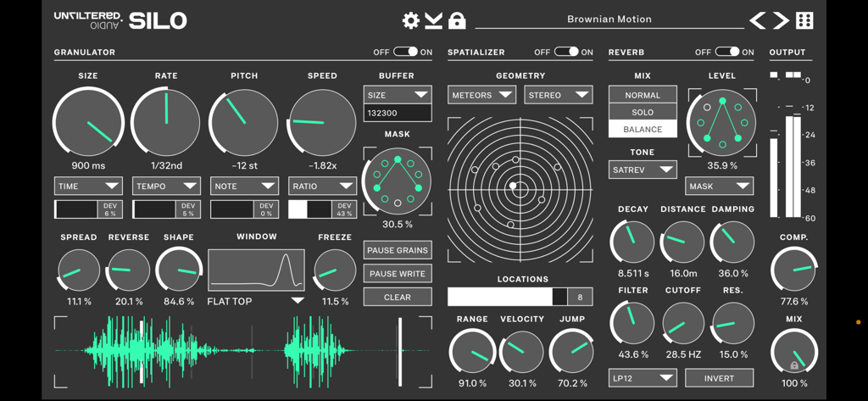The width and height of the screenshot is (868, 401).
Task: Open the settings gear icon
Action: [411, 20]
